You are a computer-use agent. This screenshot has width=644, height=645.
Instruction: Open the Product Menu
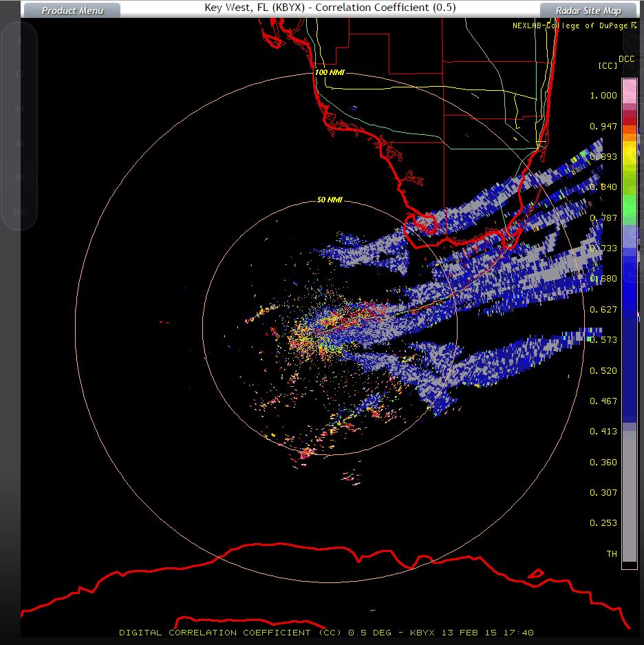(72, 10)
